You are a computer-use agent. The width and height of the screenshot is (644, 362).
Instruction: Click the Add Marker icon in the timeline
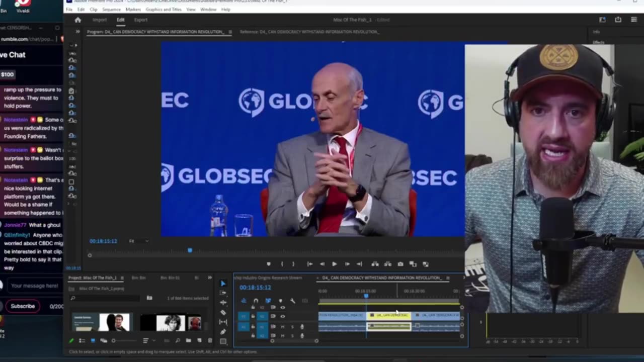[280, 301]
